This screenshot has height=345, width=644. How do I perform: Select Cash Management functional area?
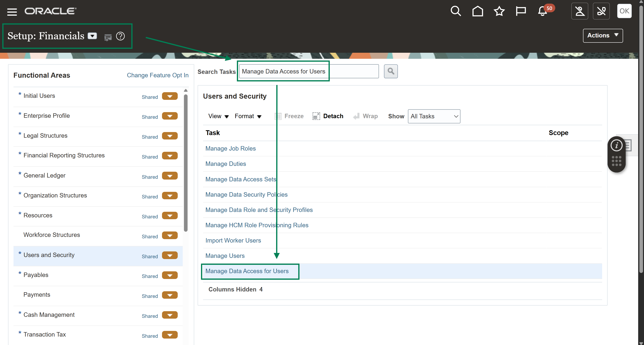[49, 315]
